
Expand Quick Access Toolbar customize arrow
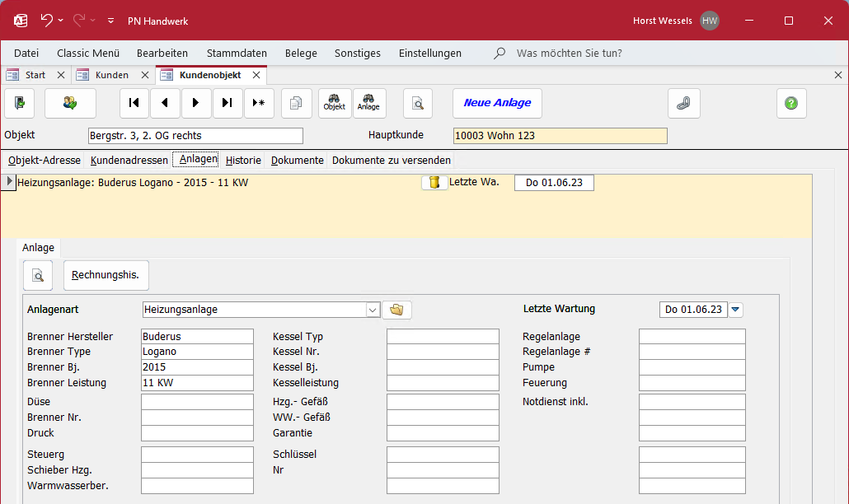[x=110, y=21]
